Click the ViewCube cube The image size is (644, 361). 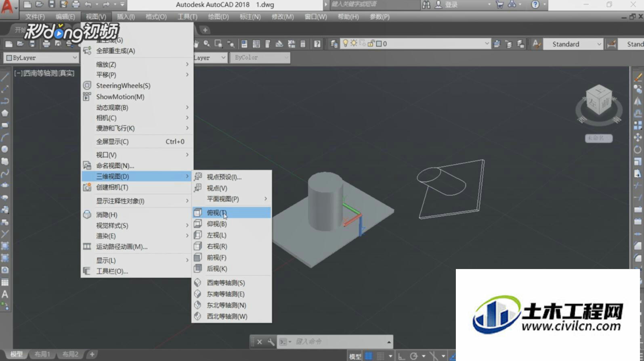599,100
